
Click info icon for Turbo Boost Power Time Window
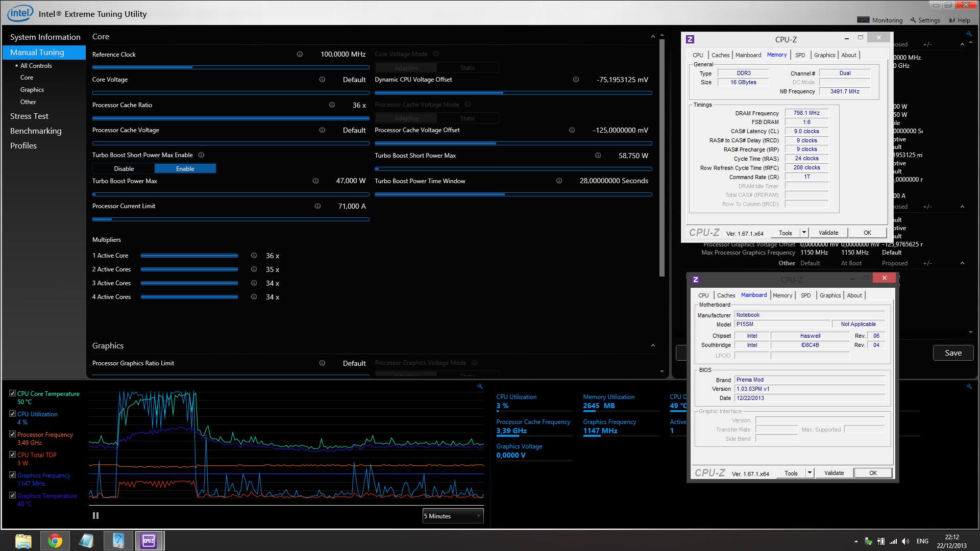point(559,181)
